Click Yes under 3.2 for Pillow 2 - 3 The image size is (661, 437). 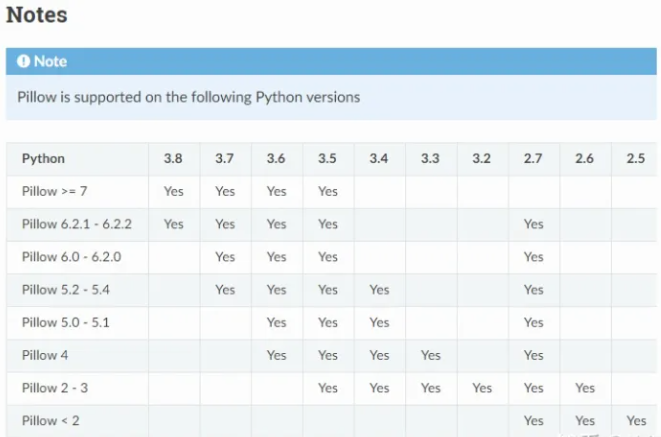tap(482, 388)
